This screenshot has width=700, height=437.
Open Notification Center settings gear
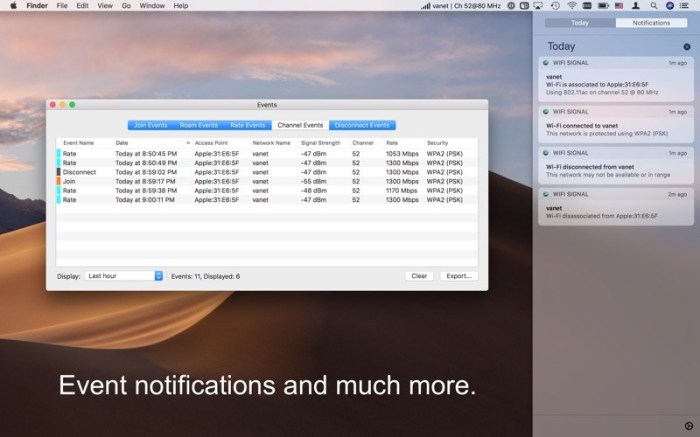tap(687, 428)
